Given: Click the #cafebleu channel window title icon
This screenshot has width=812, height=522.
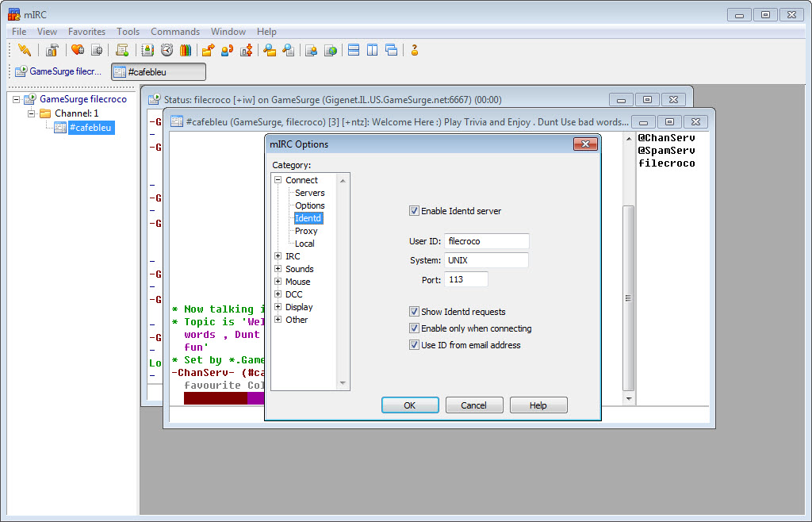Looking at the screenshot, I should pos(177,121).
